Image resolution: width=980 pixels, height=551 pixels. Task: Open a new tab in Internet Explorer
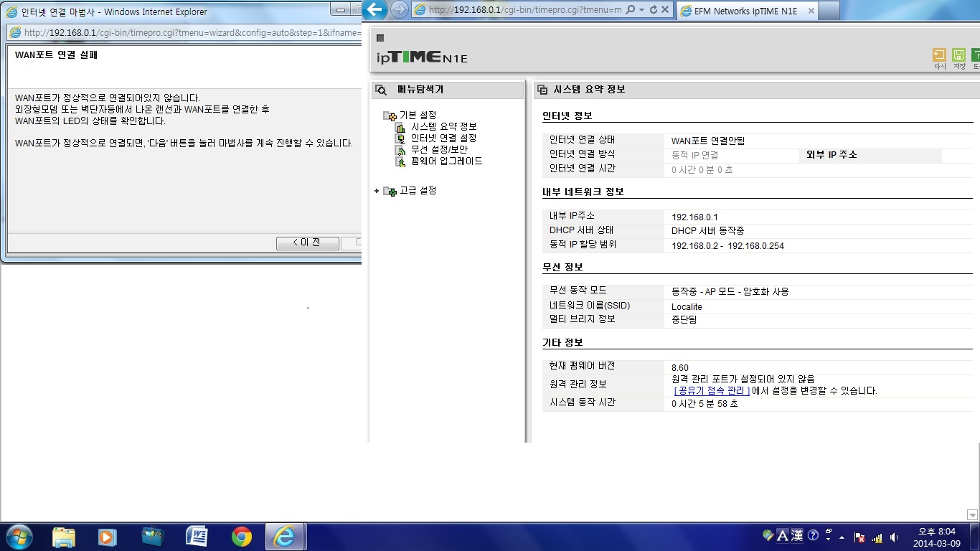coord(829,11)
